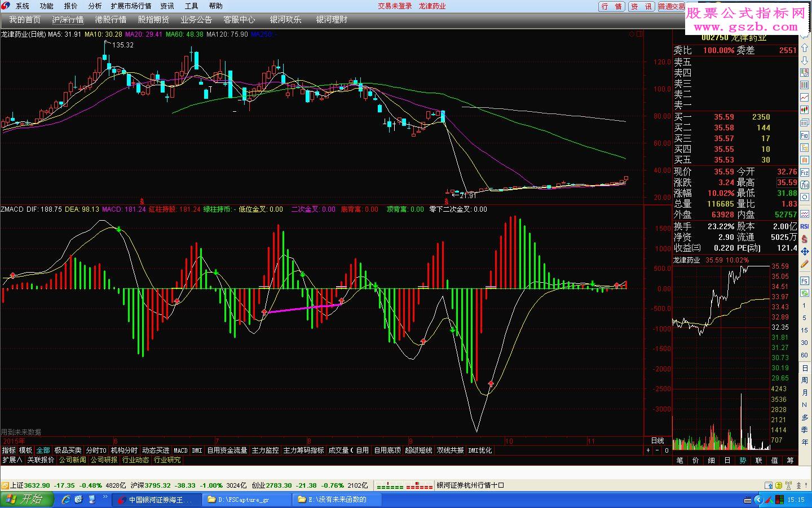Select the 季 quarterly period
The height and width of the screenshot is (508, 812).
coord(805,430)
